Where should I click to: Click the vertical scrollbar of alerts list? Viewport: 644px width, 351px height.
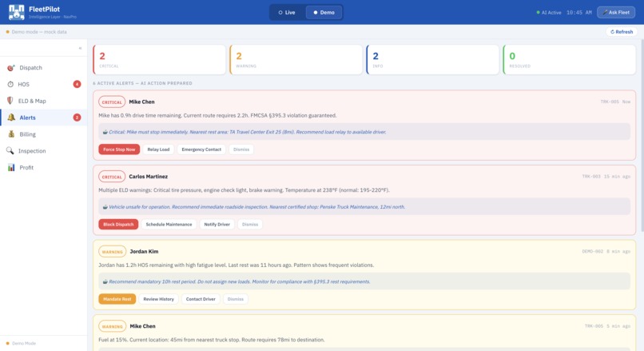tap(642, 136)
